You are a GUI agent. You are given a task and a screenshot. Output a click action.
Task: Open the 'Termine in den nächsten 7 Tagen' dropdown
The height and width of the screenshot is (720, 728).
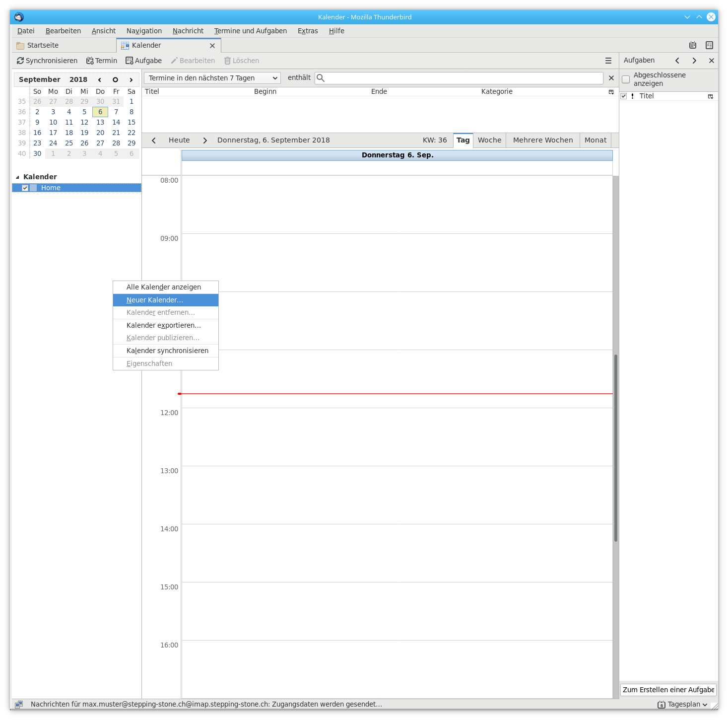[x=212, y=78]
